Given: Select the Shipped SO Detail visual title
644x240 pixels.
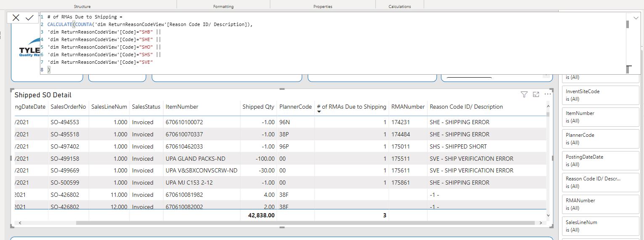Looking at the screenshot, I should point(43,95).
